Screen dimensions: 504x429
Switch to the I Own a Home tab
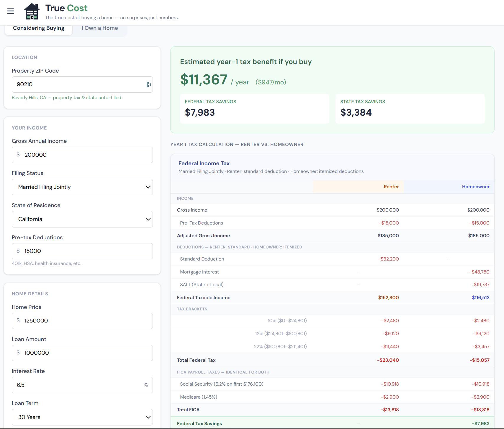click(100, 28)
